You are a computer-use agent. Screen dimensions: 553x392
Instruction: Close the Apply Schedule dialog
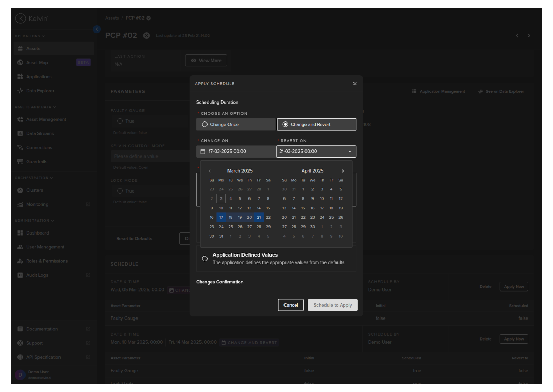tap(355, 84)
